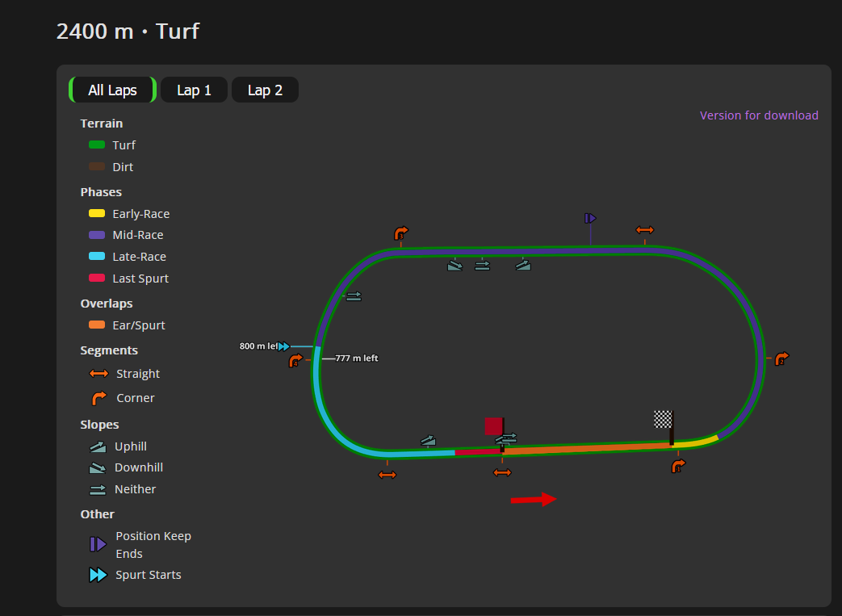
Task: Click the orange Early/Spurt overlap track segment
Action: [x=586, y=448]
